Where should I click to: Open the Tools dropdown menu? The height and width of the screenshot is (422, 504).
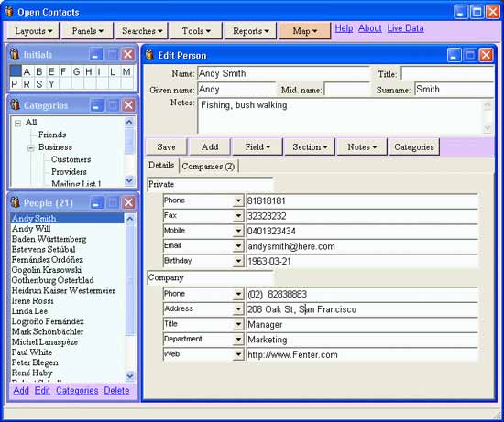[196, 31]
